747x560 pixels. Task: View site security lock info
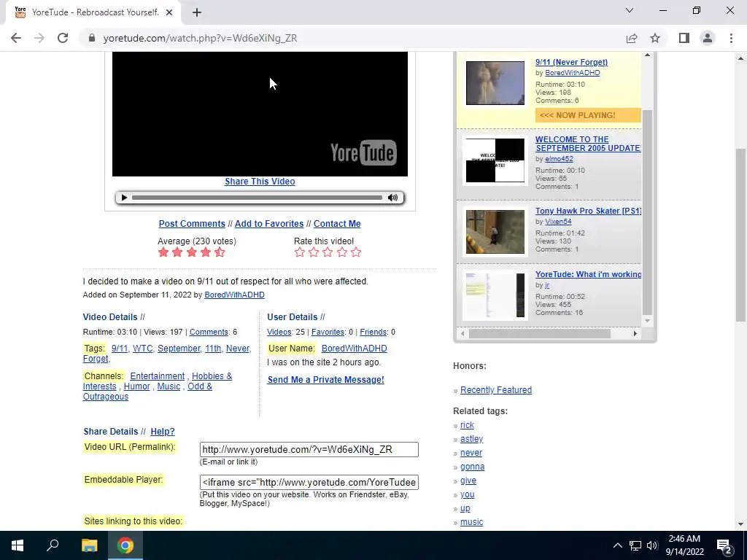tap(92, 38)
